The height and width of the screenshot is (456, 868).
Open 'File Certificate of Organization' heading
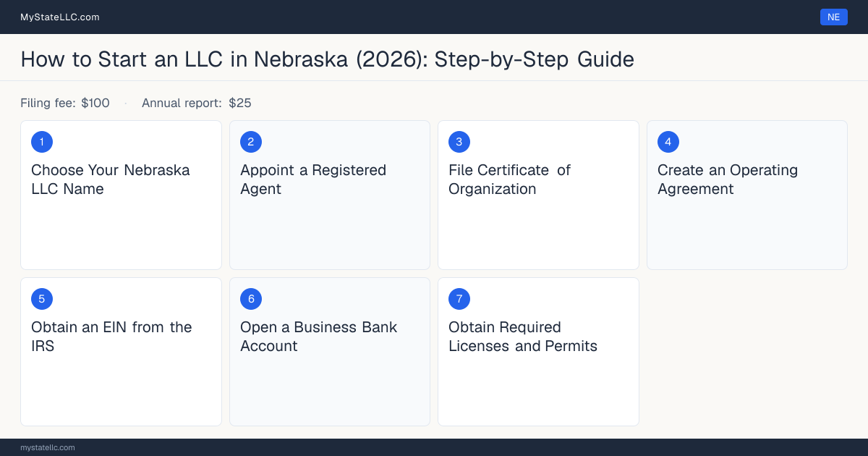pyautogui.click(x=509, y=180)
